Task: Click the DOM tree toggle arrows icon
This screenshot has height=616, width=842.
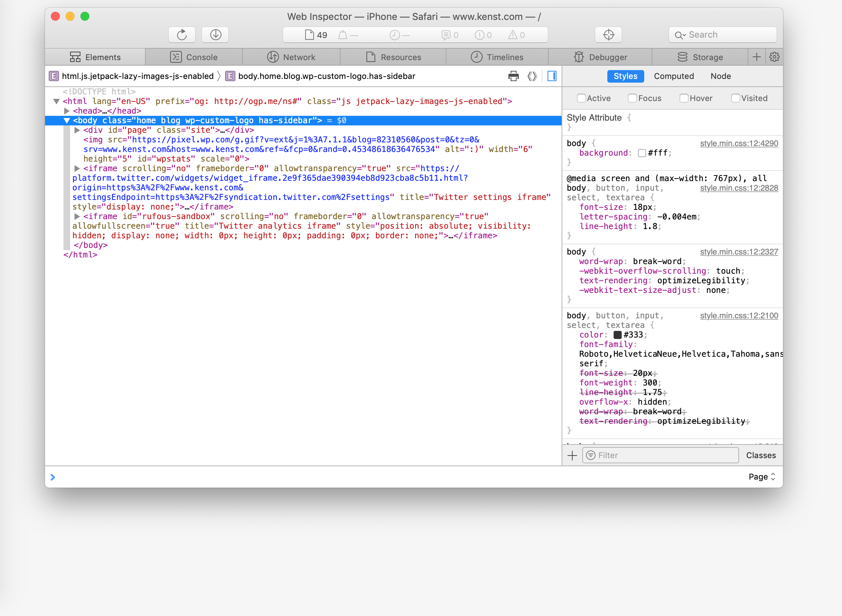Action: [x=532, y=75]
